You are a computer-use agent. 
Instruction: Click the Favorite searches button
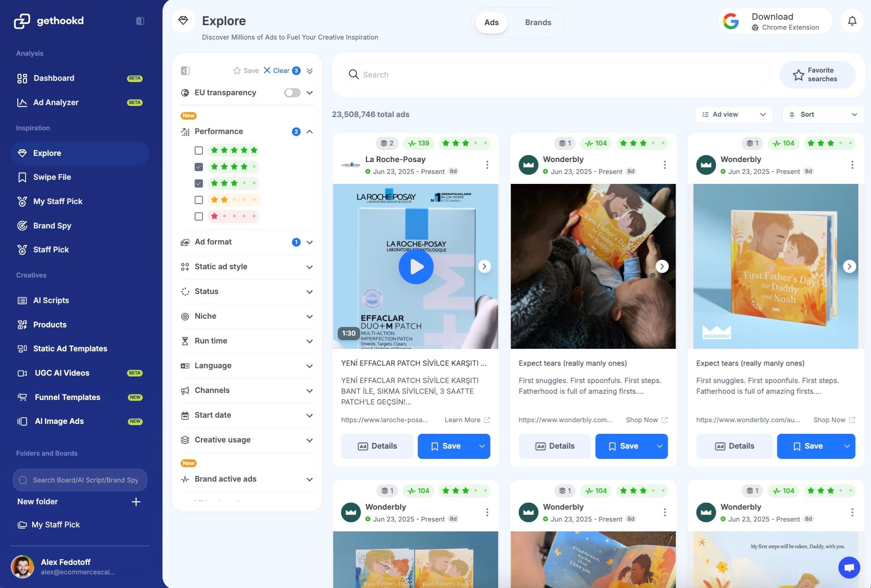point(817,75)
